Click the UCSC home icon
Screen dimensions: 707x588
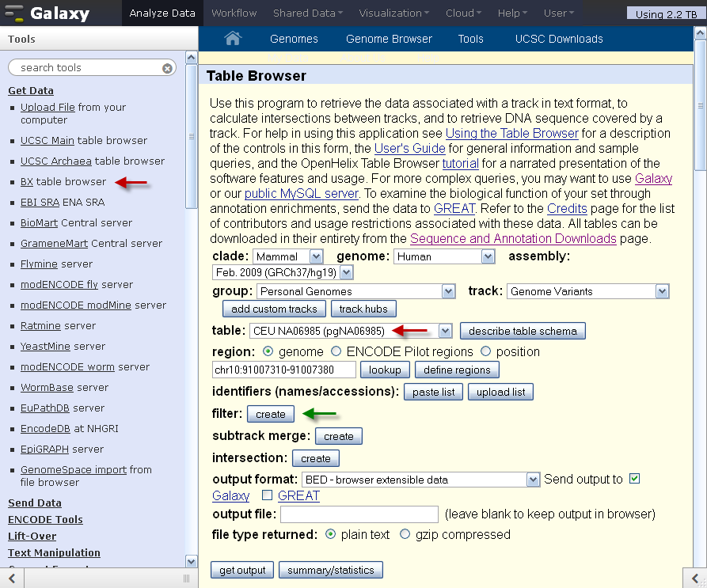[233, 38]
